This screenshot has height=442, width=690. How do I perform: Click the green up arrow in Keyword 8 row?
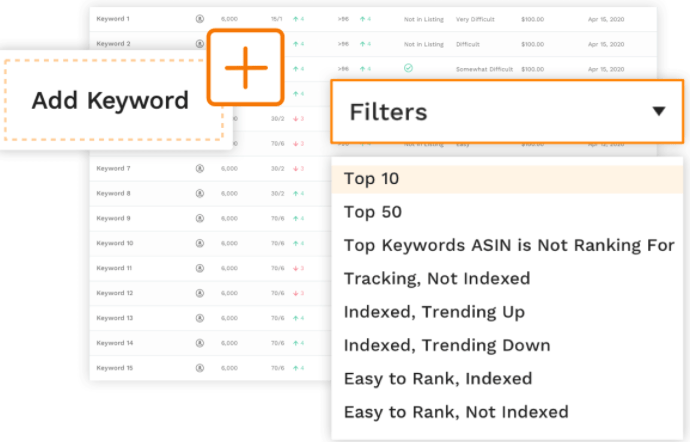click(296, 193)
